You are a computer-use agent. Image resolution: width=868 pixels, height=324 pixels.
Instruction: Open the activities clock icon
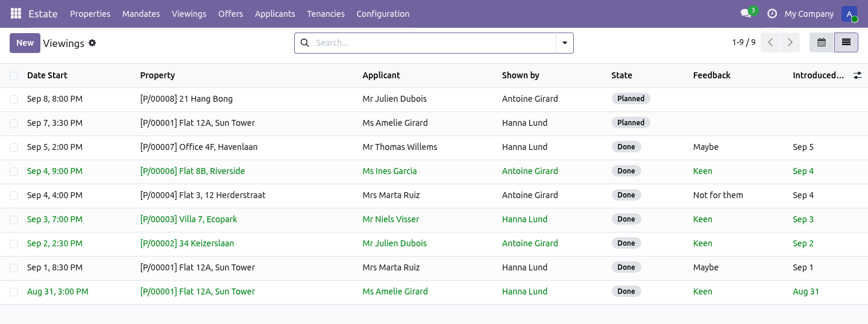772,14
